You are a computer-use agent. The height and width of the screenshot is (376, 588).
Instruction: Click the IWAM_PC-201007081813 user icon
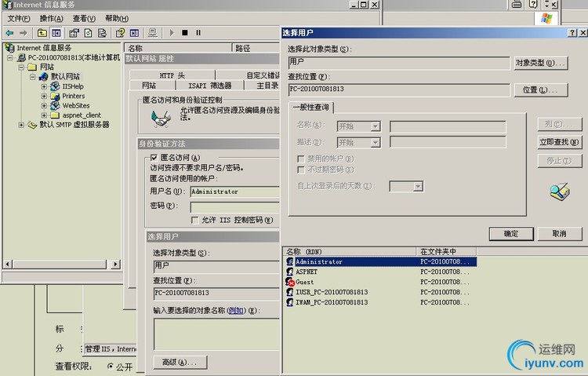(289, 302)
